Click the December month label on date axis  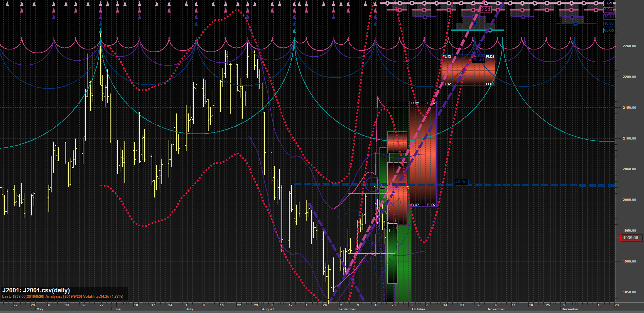coord(570,309)
